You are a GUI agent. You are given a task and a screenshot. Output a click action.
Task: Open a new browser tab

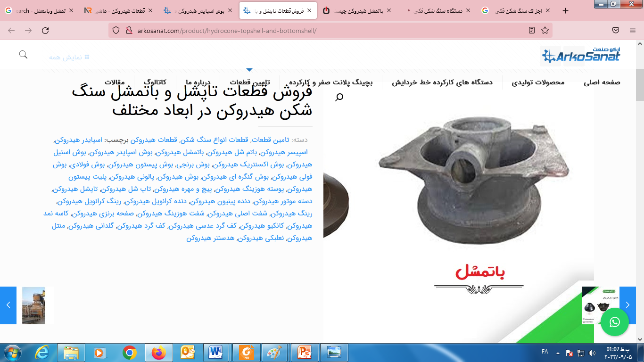tap(566, 10)
